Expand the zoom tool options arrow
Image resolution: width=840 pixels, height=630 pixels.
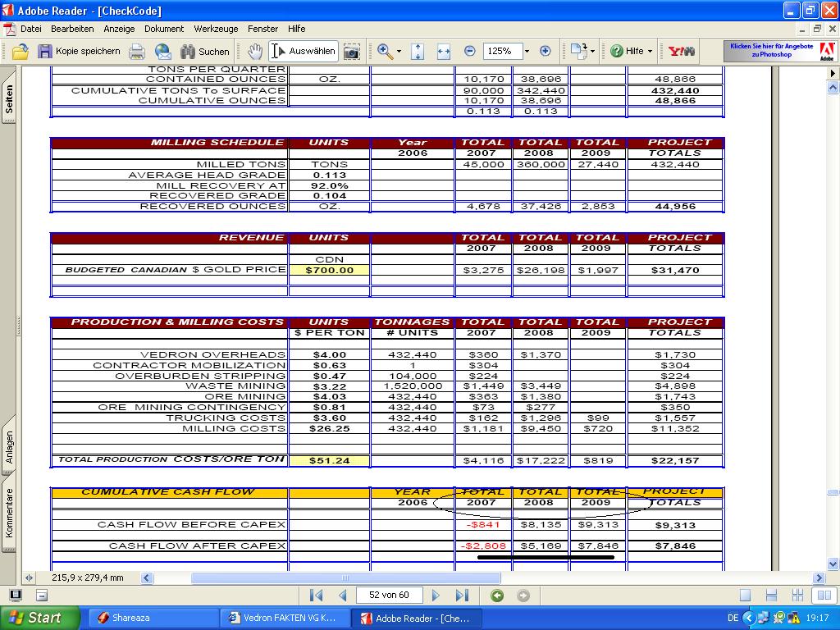[399, 51]
